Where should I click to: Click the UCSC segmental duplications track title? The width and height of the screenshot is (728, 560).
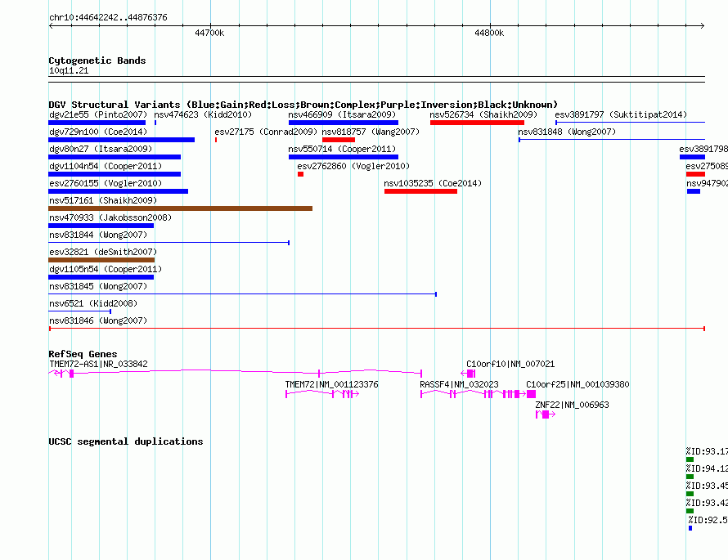(x=126, y=441)
